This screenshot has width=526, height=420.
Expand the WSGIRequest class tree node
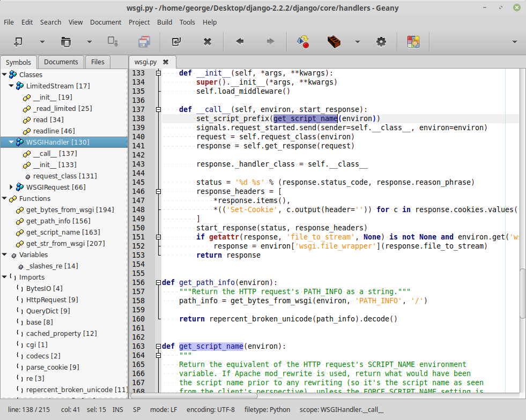(12, 187)
